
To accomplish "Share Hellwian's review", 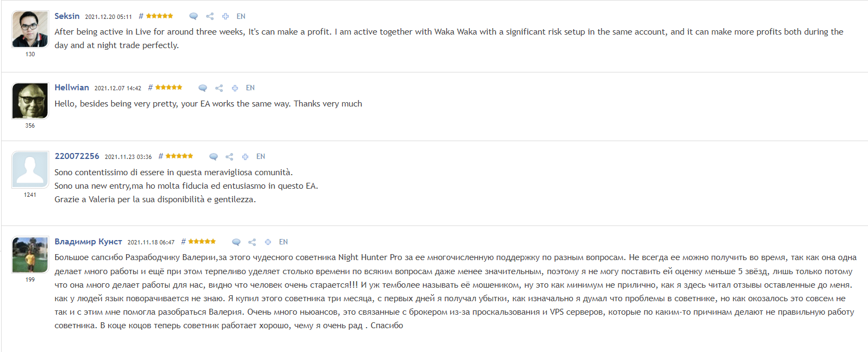I will pyautogui.click(x=219, y=88).
